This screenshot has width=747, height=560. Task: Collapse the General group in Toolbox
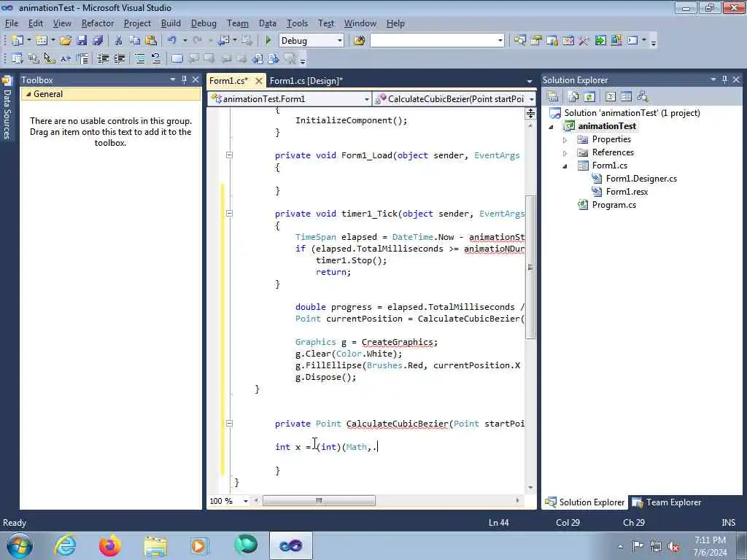click(28, 94)
